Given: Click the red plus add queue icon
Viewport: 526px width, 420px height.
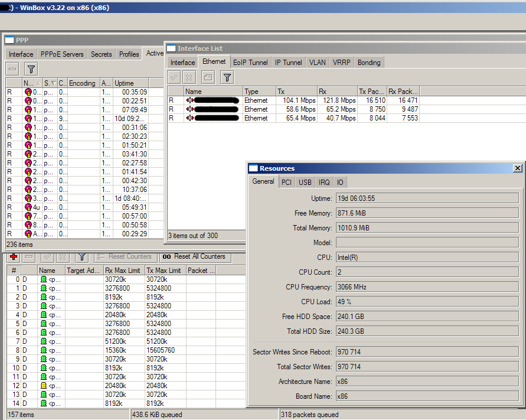Looking at the screenshot, I should click(x=14, y=257).
